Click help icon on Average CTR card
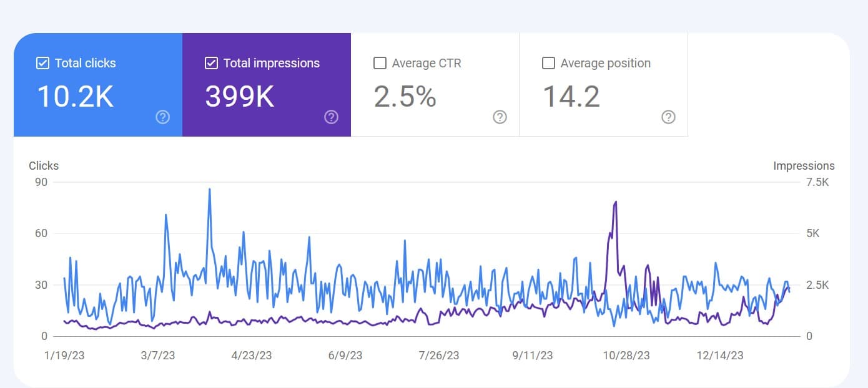Viewport: 868px width, 388px height. [x=500, y=117]
